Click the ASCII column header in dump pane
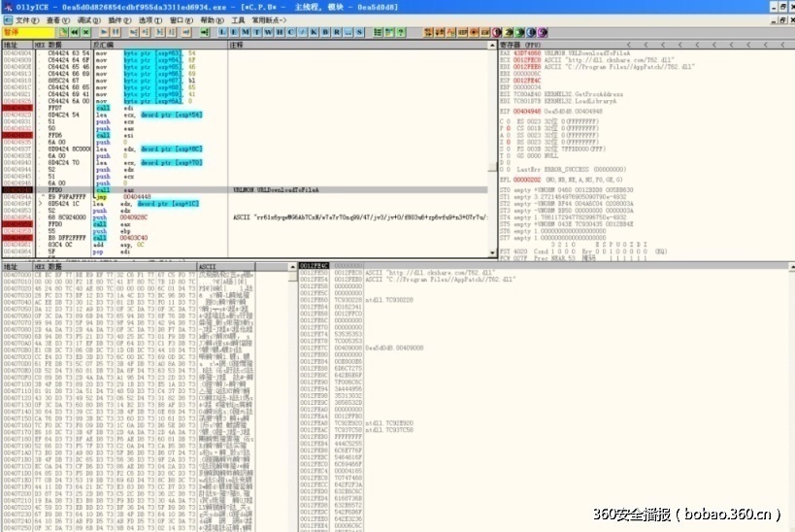 pos(225,267)
